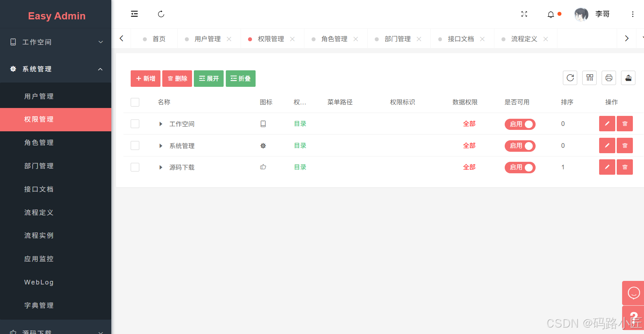Expand the 工作空间 tree row
The height and width of the screenshot is (334, 644).
coord(160,124)
